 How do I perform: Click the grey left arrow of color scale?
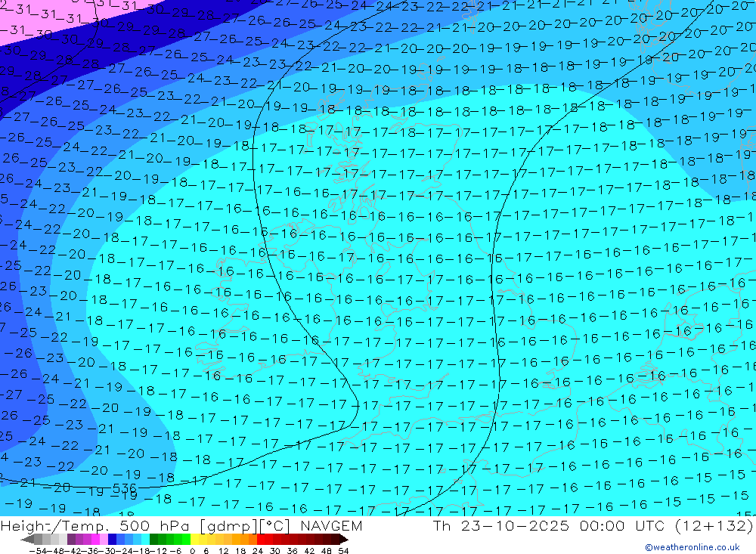coord(28,539)
